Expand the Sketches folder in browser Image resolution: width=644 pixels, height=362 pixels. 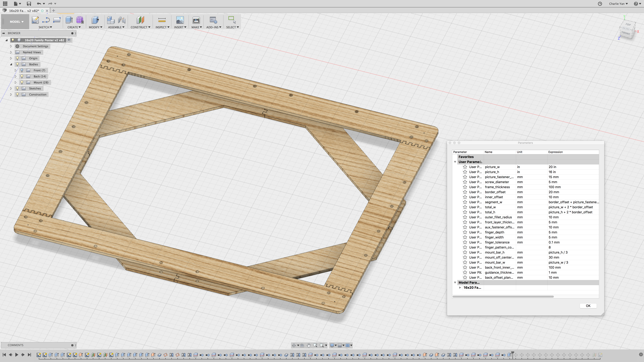click(11, 88)
